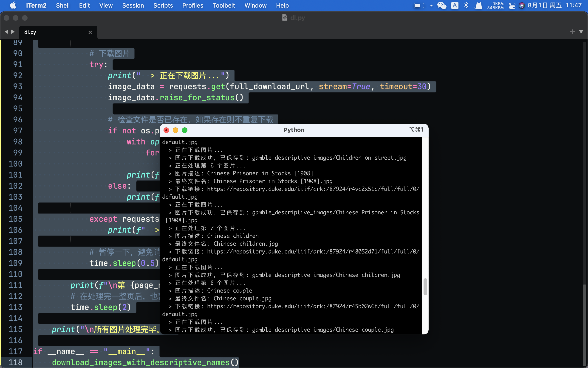Click the r45b02w6f duke.edu download link
Viewport: 588px width, 368px height.
(x=313, y=306)
